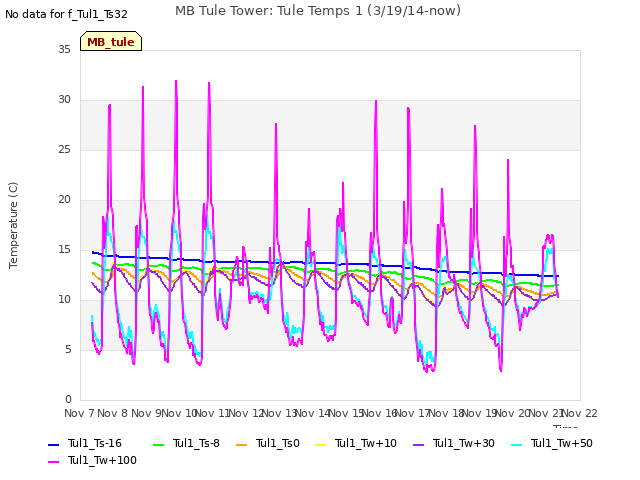Viewport: 640px width, 480px height.
Task: Select the Tul1_Ts0 legend entry
Action: (x=268, y=443)
